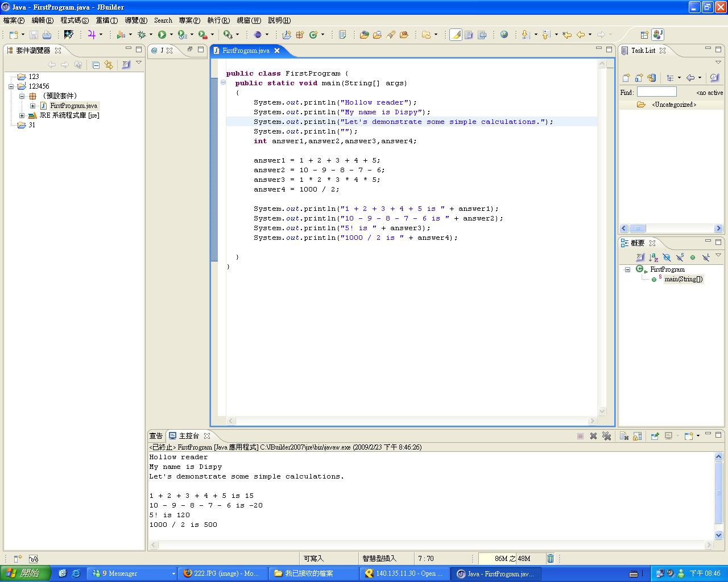Select the FirstProgram.java editor tab
The height and width of the screenshot is (582, 728).
click(246, 51)
